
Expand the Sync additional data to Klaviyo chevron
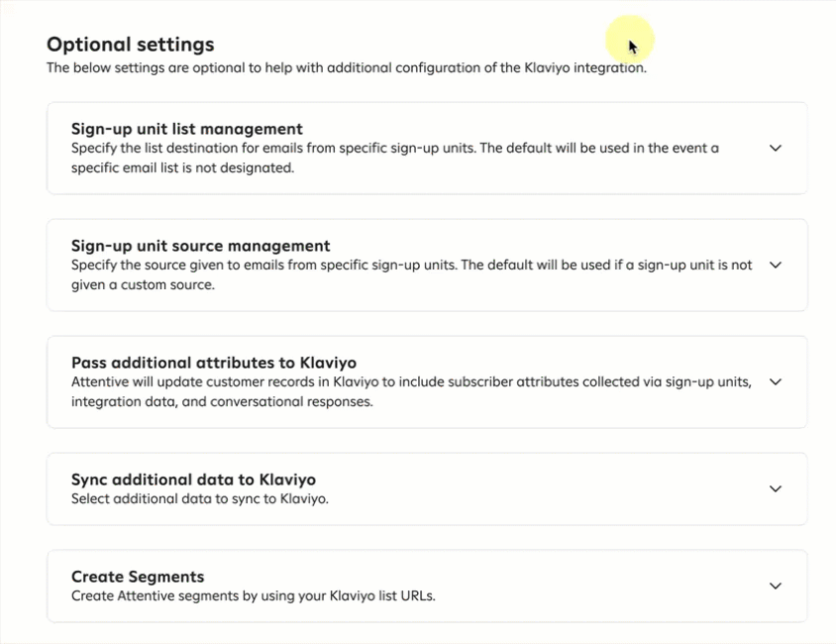[x=776, y=488]
